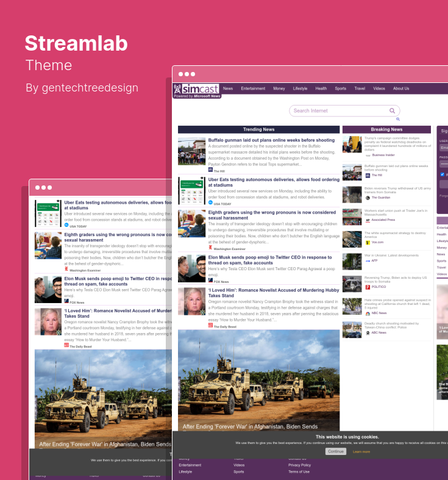Image resolution: width=448 pixels, height=480 pixels.
Task: Open the Money menu item
Action: [x=279, y=88]
